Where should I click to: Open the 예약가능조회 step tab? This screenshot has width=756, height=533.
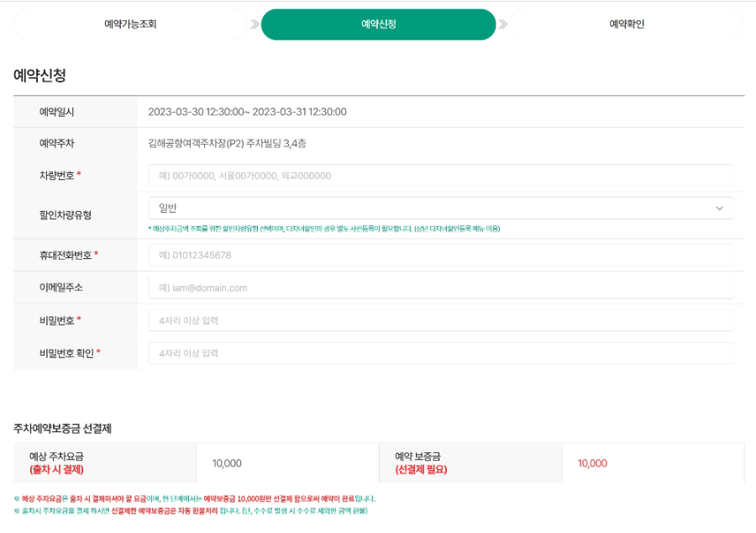(x=130, y=24)
